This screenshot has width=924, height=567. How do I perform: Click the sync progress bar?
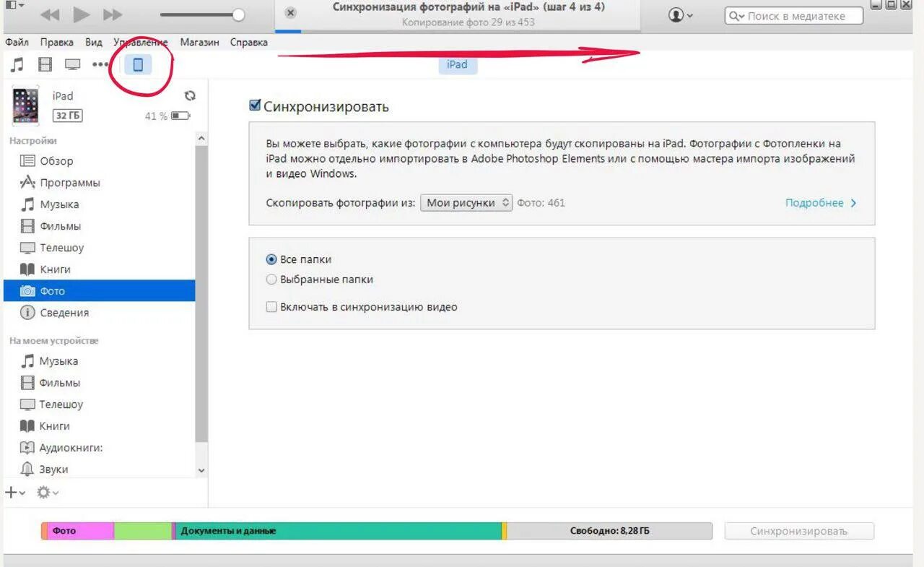pyautogui.click(x=458, y=30)
